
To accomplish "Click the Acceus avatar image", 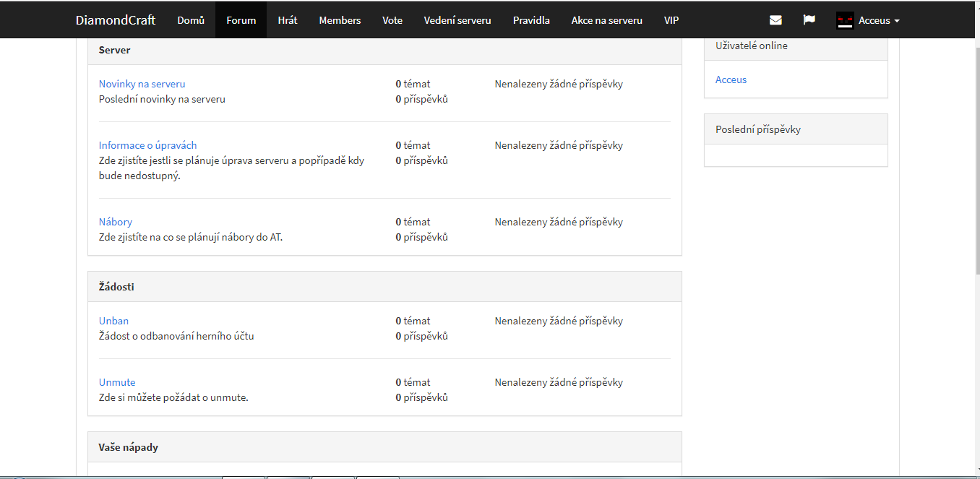I will pos(845,20).
